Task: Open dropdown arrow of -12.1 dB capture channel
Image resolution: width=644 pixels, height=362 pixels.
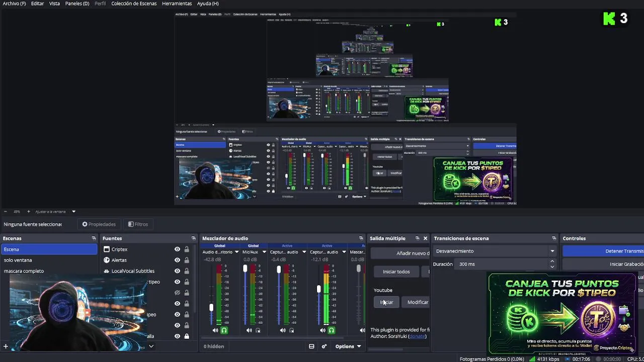Action: coord(344,252)
